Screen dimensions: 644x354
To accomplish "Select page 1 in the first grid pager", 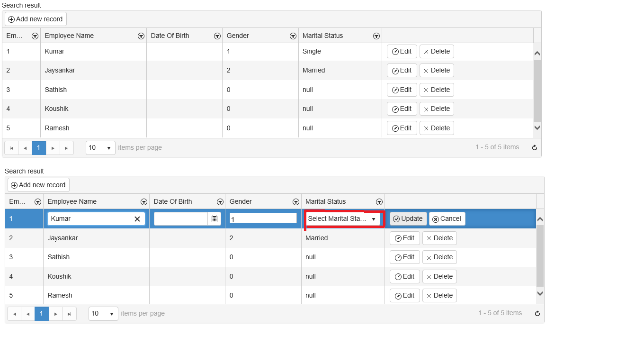I will pos(39,148).
